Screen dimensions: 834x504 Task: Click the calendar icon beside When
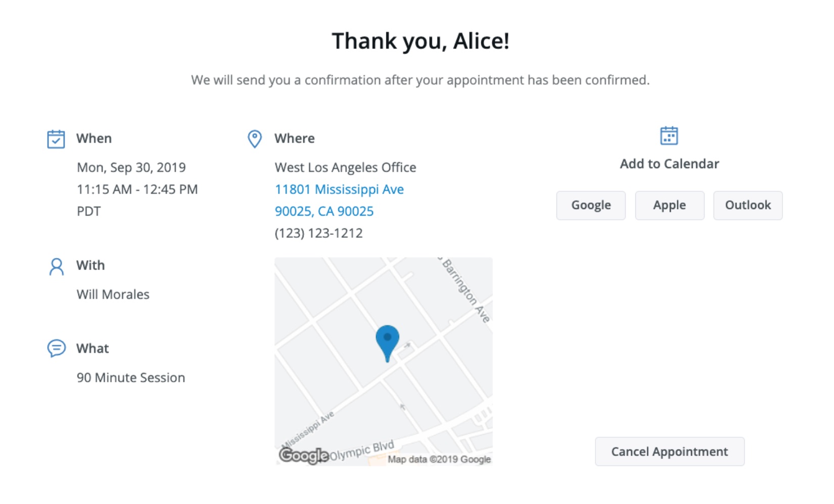[56, 138]
